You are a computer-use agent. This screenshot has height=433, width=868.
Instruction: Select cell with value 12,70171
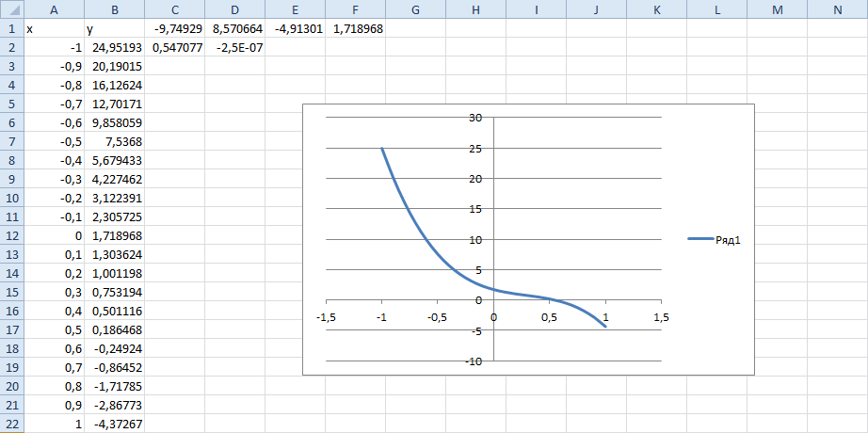115,104
